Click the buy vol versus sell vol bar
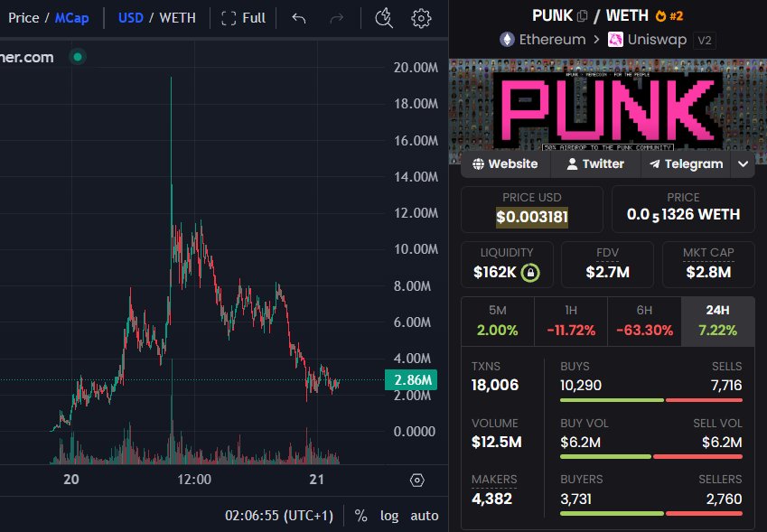 [651, 457]
